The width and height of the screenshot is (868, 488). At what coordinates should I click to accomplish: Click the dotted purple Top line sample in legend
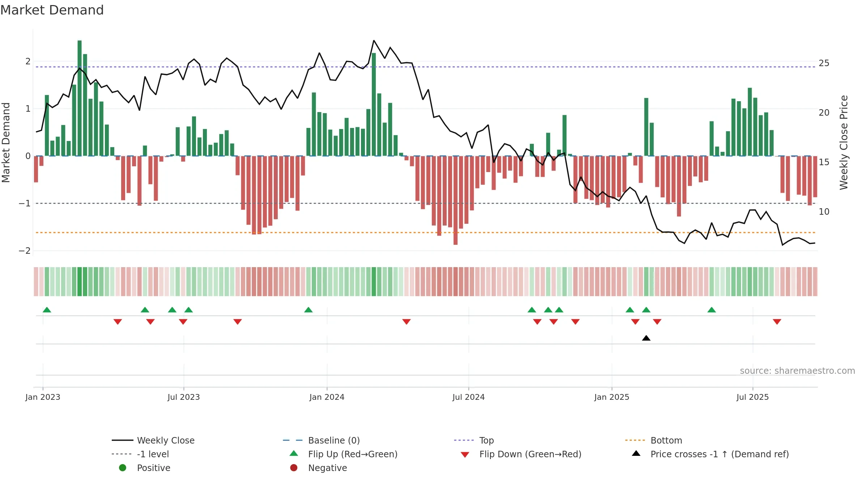(464, 440)
